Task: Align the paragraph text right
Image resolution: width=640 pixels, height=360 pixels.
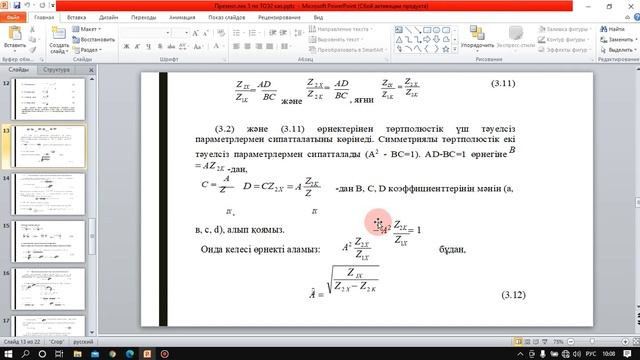Action: [x=258, y=47]
